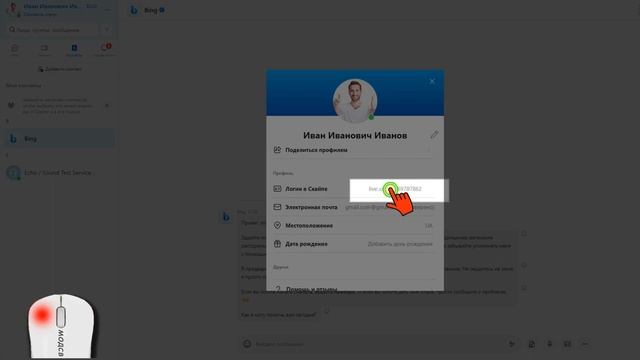This screenshot has height=360, width=640.
Task: Click the contact card icon in chat toolbar
Action: pyautogui.click(x=567, y=344)
